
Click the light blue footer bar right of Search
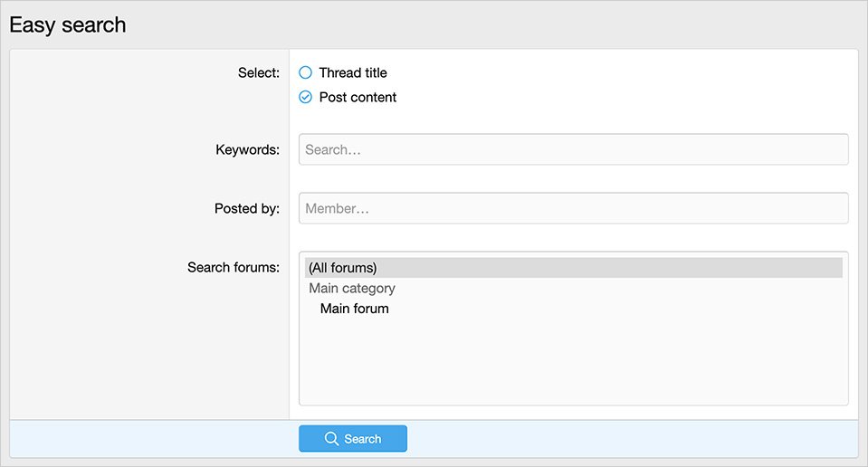[x=634, y=439]
